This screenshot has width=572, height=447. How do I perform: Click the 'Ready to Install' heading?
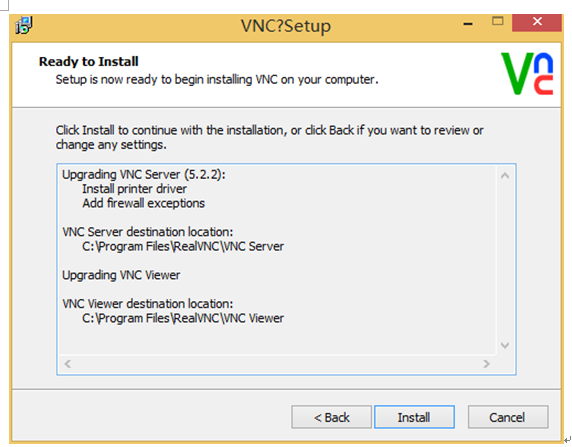89,61
